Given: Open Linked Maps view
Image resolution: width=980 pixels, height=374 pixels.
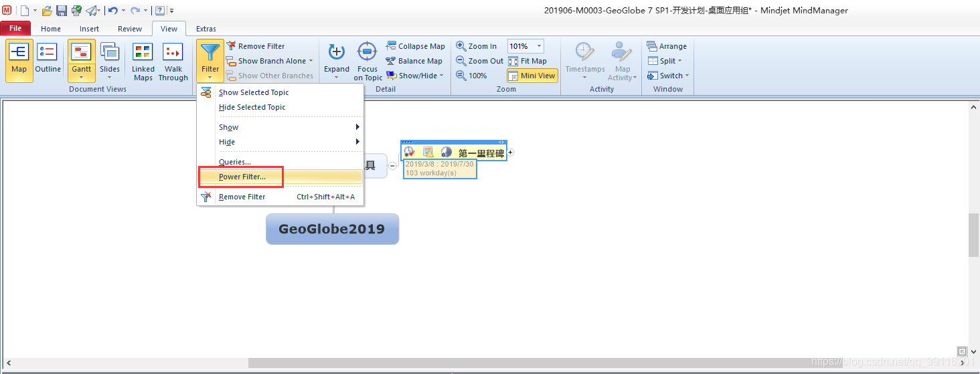Looking at the screenshot, I should [143, 62].
